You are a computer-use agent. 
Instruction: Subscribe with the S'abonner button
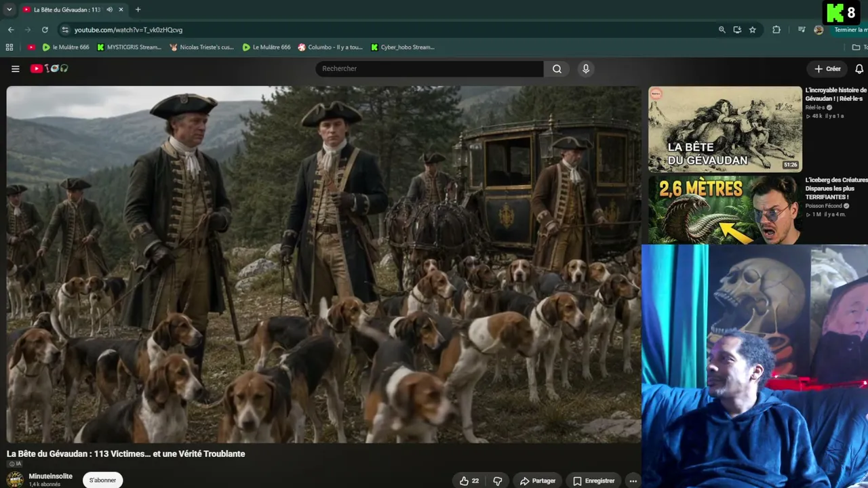pyautogui.click(x=102, y=480)
